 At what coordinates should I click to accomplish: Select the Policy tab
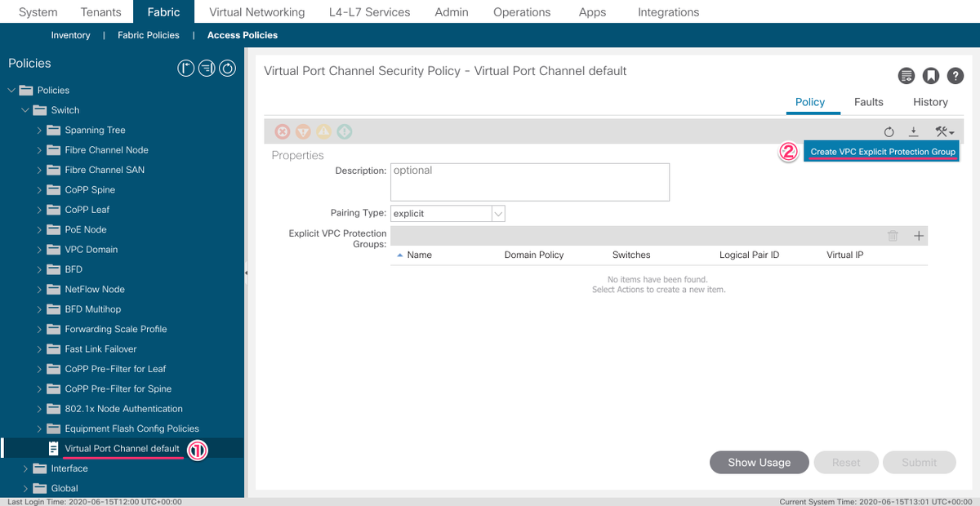pos(810,102)
